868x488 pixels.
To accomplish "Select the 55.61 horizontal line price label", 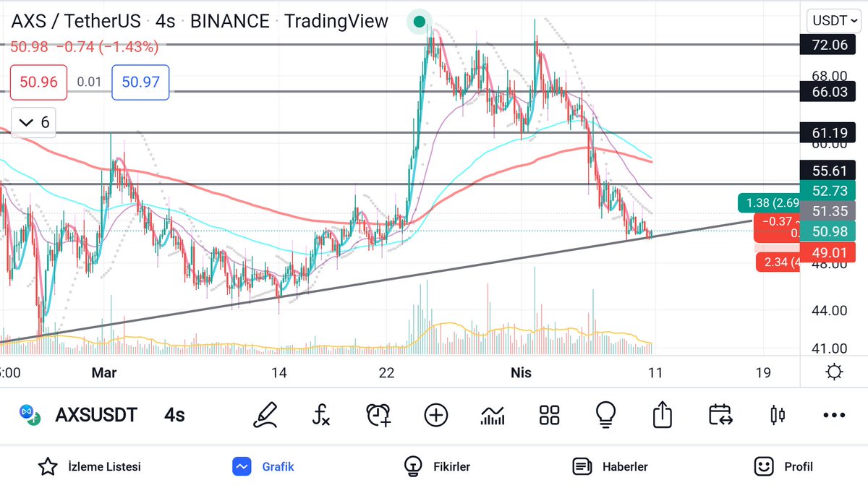I will click(829, 171).
